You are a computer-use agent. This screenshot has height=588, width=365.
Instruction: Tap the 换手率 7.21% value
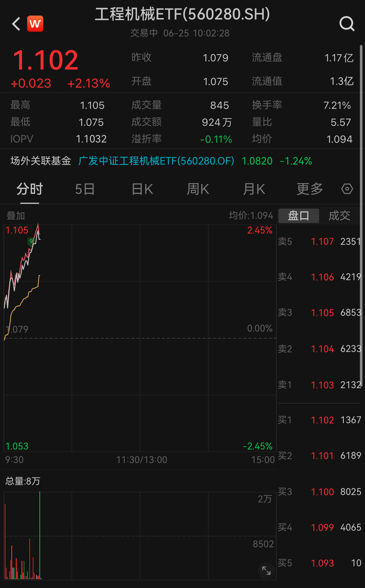point(337,105)
